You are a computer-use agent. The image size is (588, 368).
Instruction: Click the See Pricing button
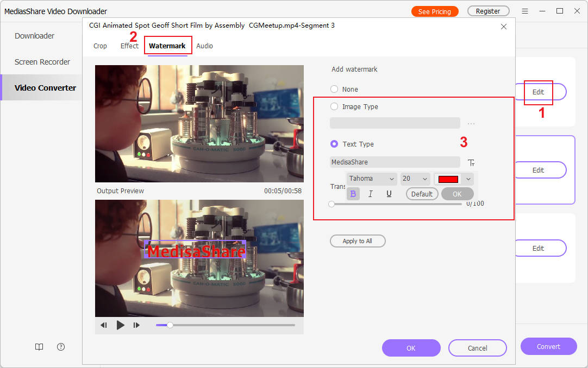[x=435, y=11]
